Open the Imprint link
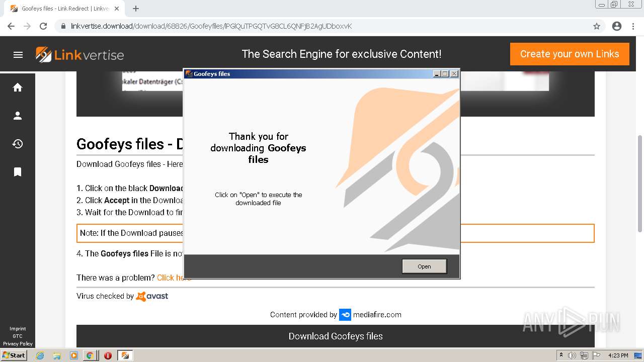Image resolution: width=644 pixels, height=362 pixels. 18,329
